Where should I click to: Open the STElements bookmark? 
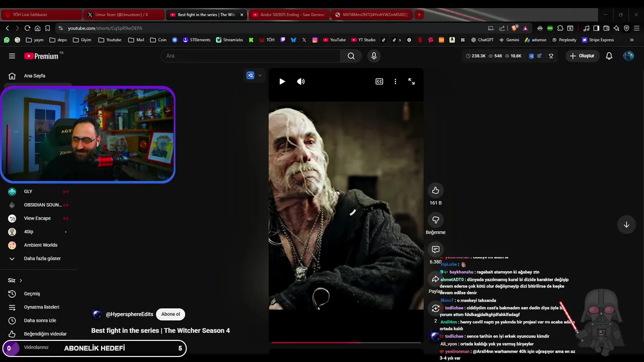point(196,40)
